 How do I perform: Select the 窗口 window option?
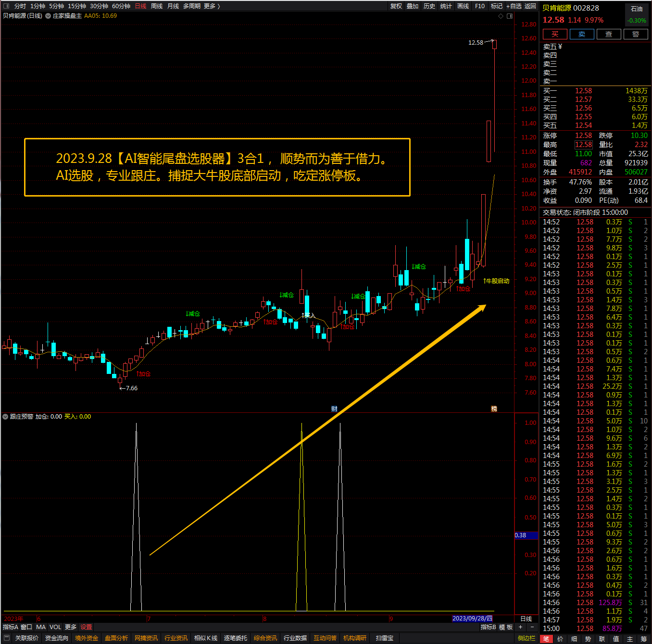point(26,627)
